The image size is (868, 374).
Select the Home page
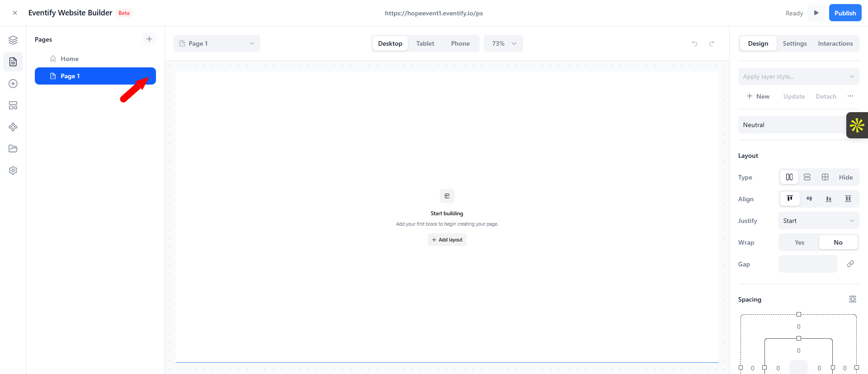point(95,59)
